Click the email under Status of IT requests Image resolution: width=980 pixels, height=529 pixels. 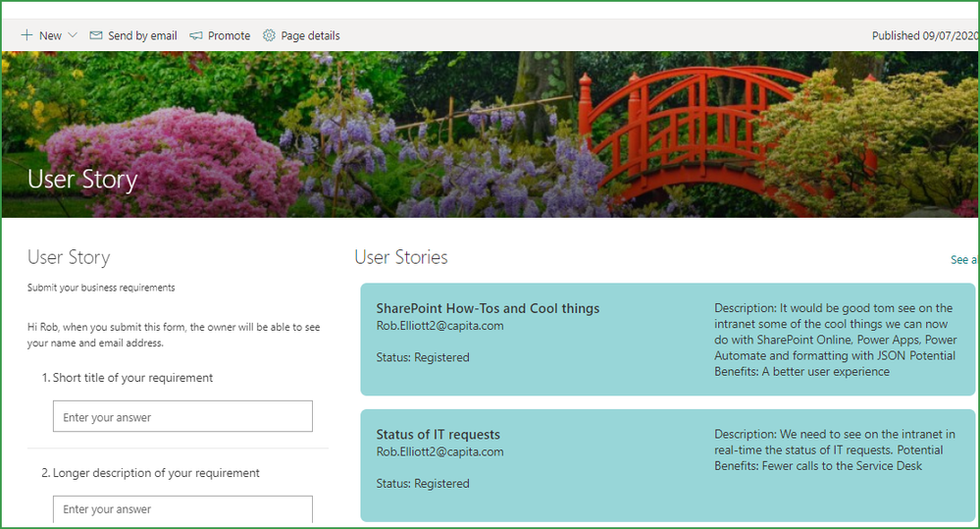click(440, 452)
